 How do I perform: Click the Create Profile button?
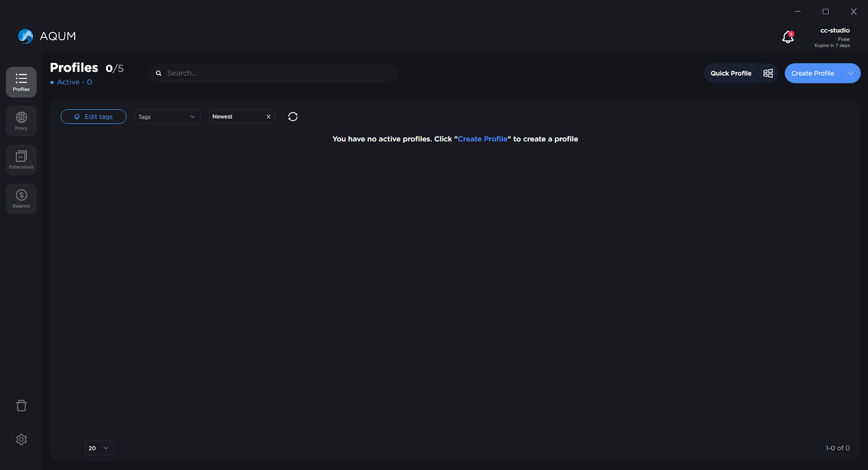(x=813, y=73)
